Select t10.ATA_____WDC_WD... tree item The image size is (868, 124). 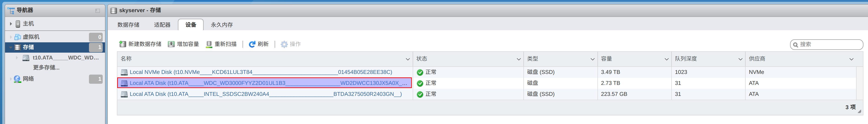66,58
